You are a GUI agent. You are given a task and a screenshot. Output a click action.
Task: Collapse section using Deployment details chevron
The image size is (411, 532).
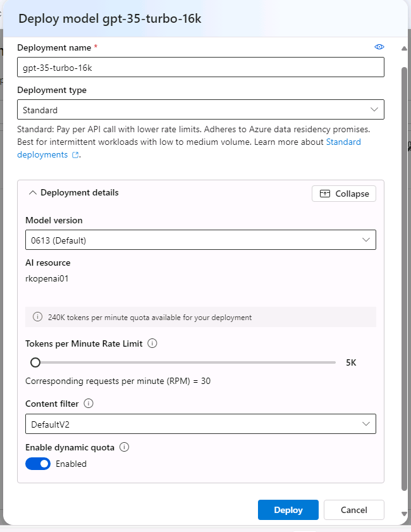[x=33, y=193]
